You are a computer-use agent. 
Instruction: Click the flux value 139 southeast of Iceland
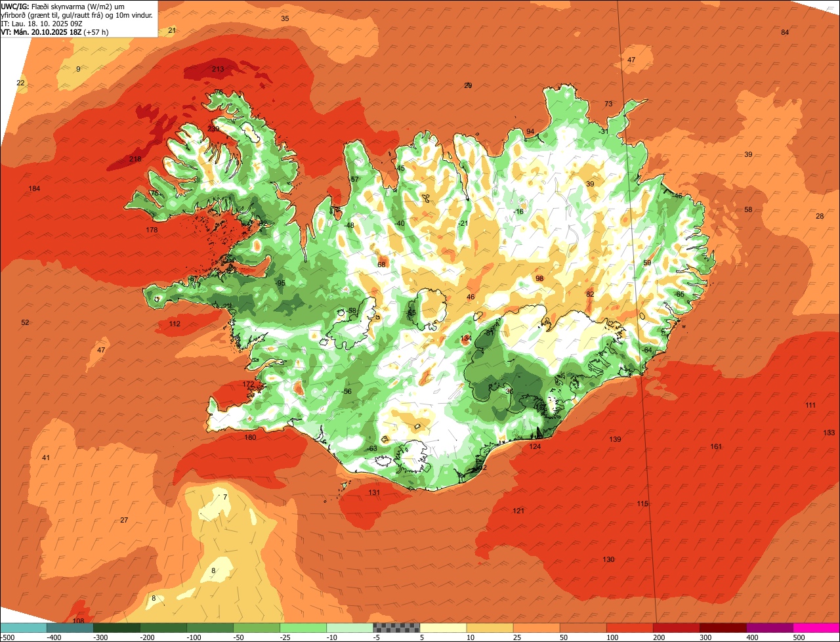point(615,439)
